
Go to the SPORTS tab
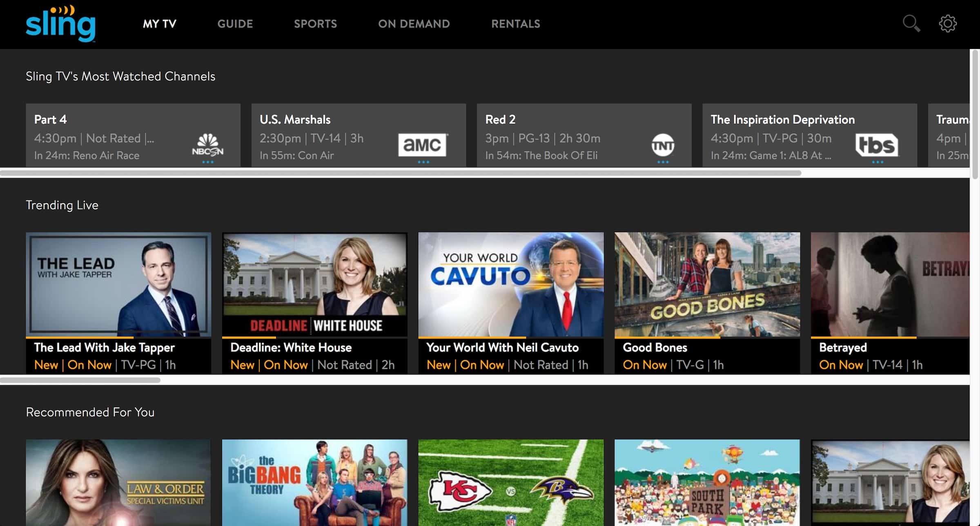click(316, 24)
